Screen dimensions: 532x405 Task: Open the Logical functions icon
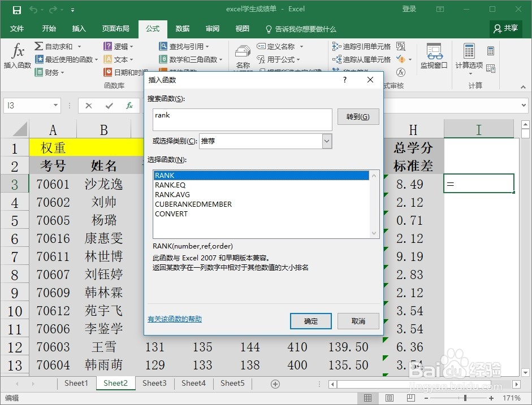pos(107,46)
